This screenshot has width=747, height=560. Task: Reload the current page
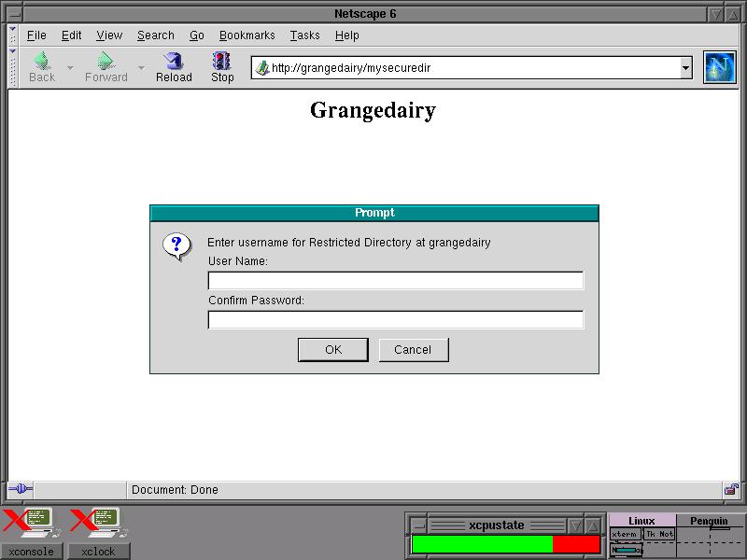coord(174,67)
